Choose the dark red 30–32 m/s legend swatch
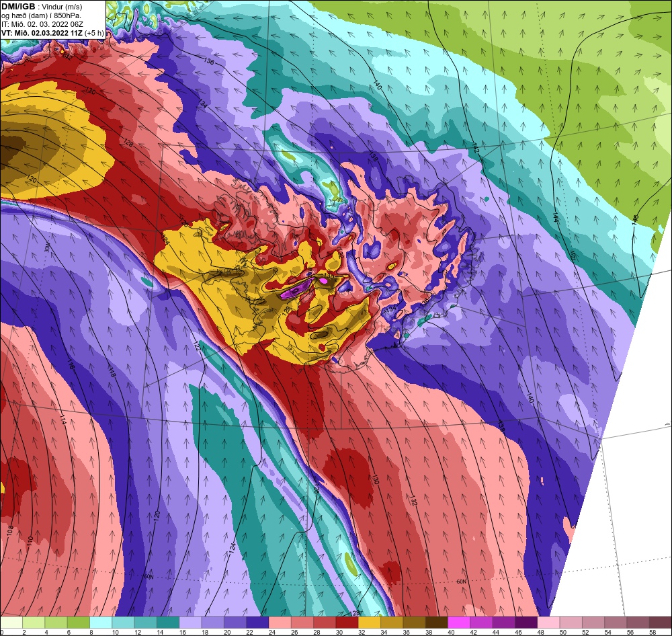This screenshot has height=636, width=672. (347, 623)
